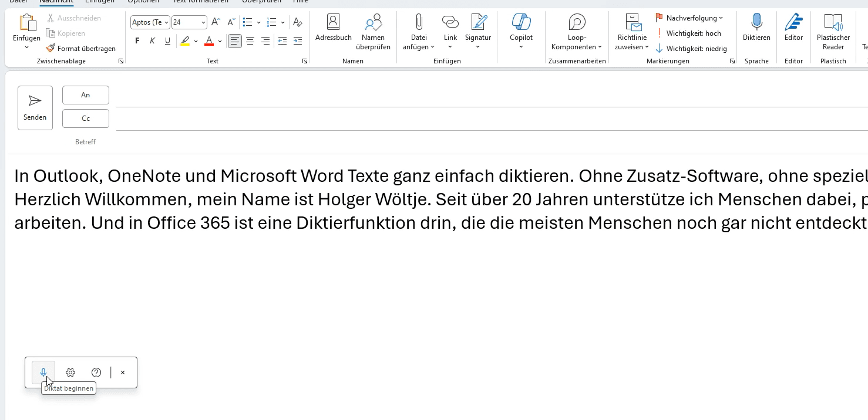
Task: Start dictation with the blue microphone
Action: [43, 372]
